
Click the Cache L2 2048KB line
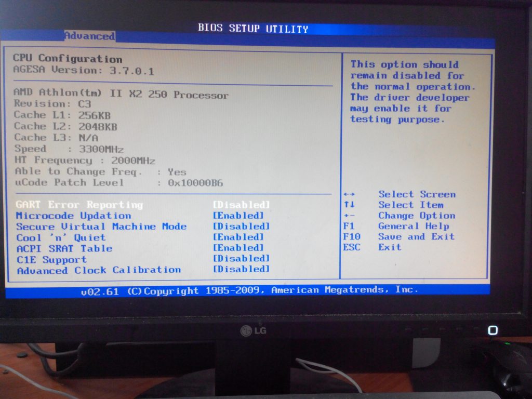point(65,127)
